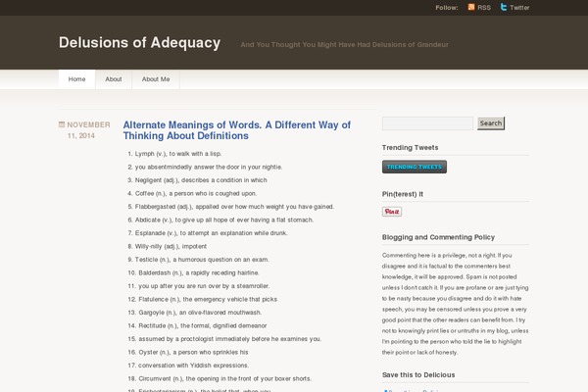Open the Alternate Meanings of Words post title
Viewport: 588px width, 392px height.
click(x=237, y=130)
